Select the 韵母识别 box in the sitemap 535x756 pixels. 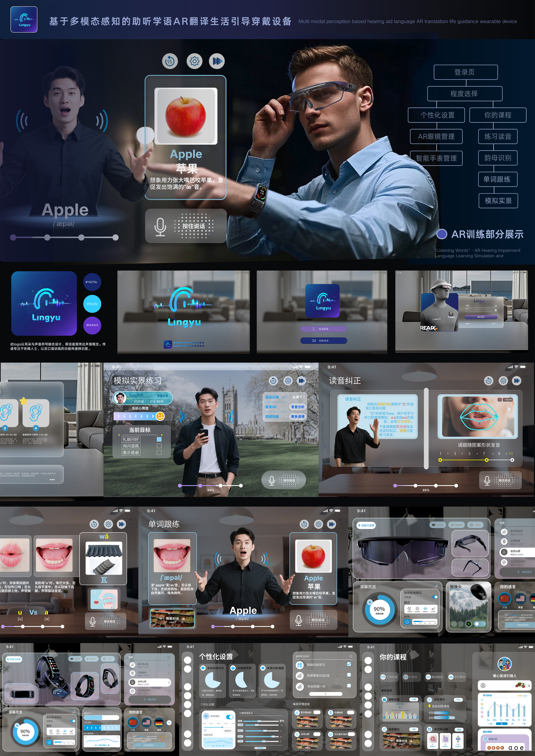pyautogui.click(x=498, y=158)
